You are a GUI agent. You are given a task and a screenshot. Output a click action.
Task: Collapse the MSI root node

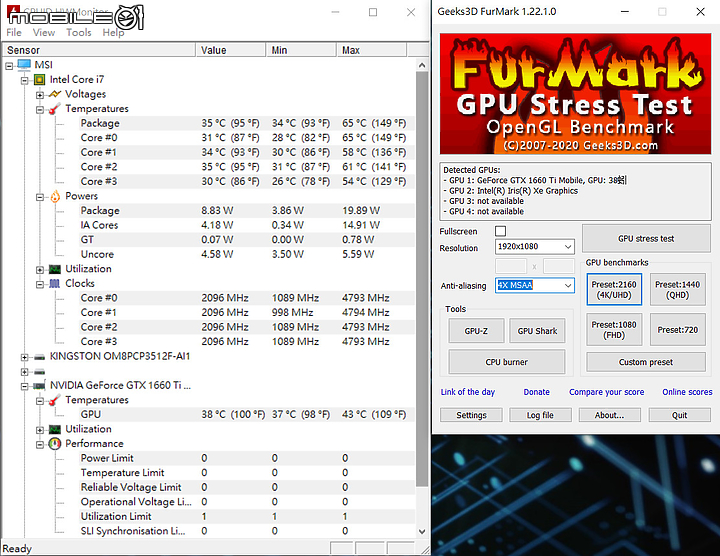click(x=9, y=66)
